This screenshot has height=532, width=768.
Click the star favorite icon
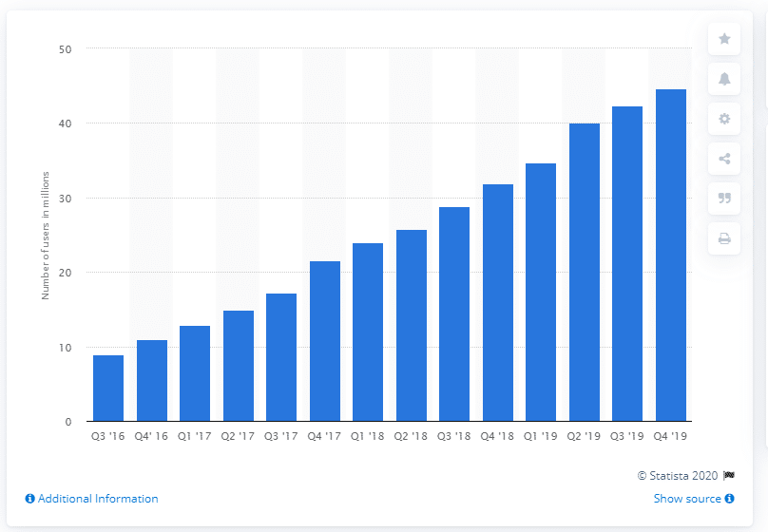pyautogui.click(x=724, y=39)
